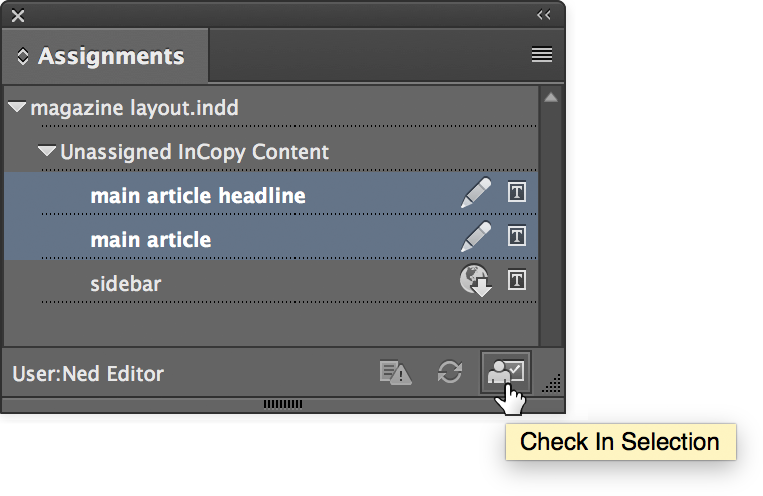Collapse the magazine layout.indd tree

tap(17, 107)
